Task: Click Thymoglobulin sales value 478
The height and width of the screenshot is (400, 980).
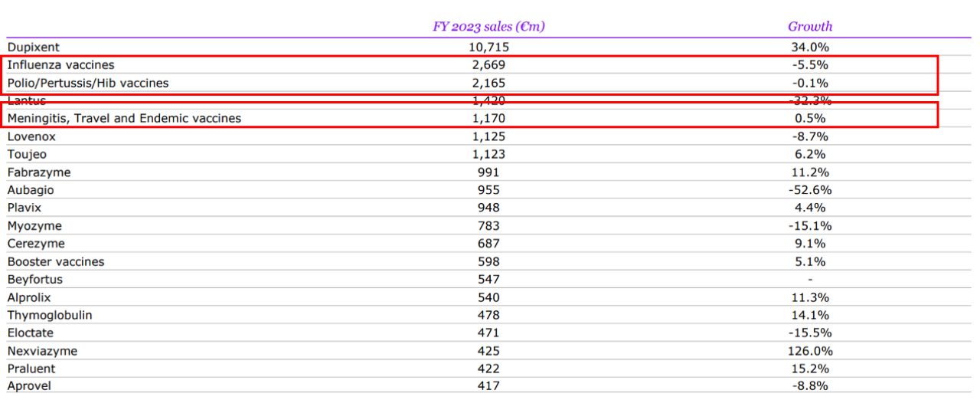Action: 488,315
